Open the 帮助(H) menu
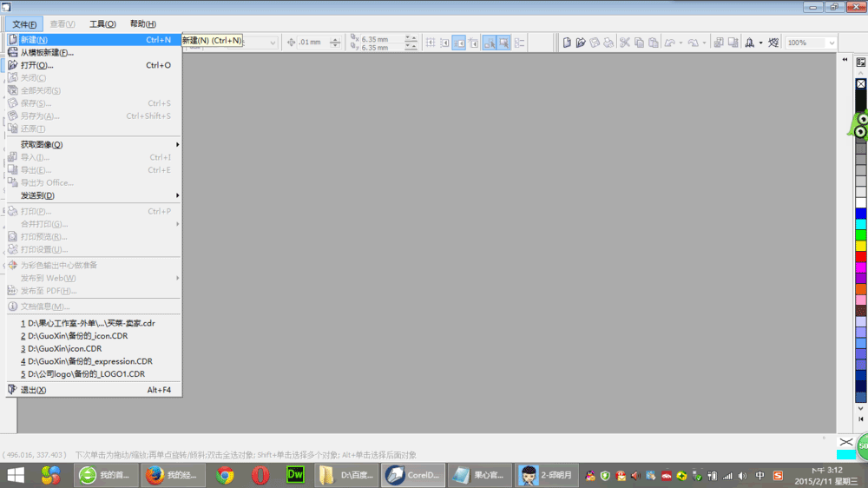Viewport: 868px width, 488px height. [x=143, y=23]
